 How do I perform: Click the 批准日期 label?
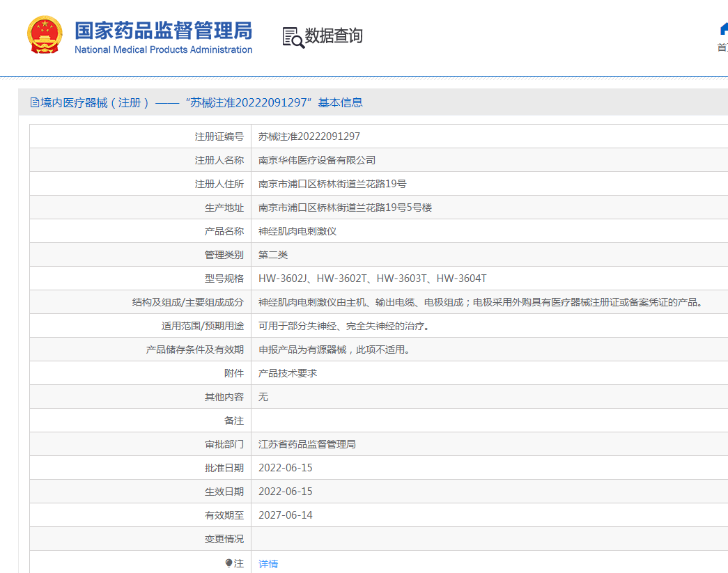[x=224, y=468]
